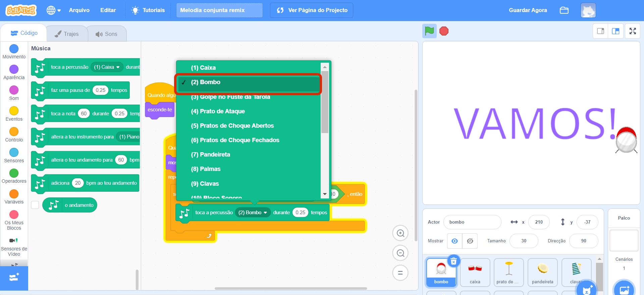Edit project title Melodia conjunta remix
Screen dimensions: 644x295
219,10
